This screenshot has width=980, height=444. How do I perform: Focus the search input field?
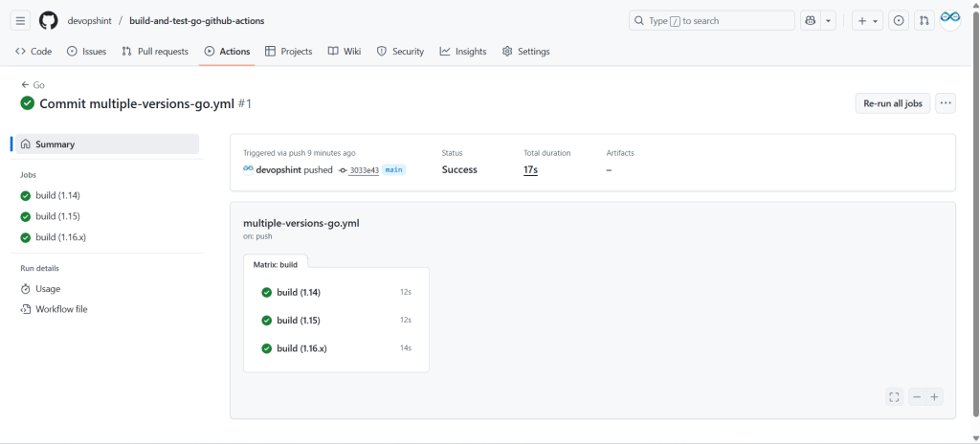pyautogui.click(x=712, y=21)
